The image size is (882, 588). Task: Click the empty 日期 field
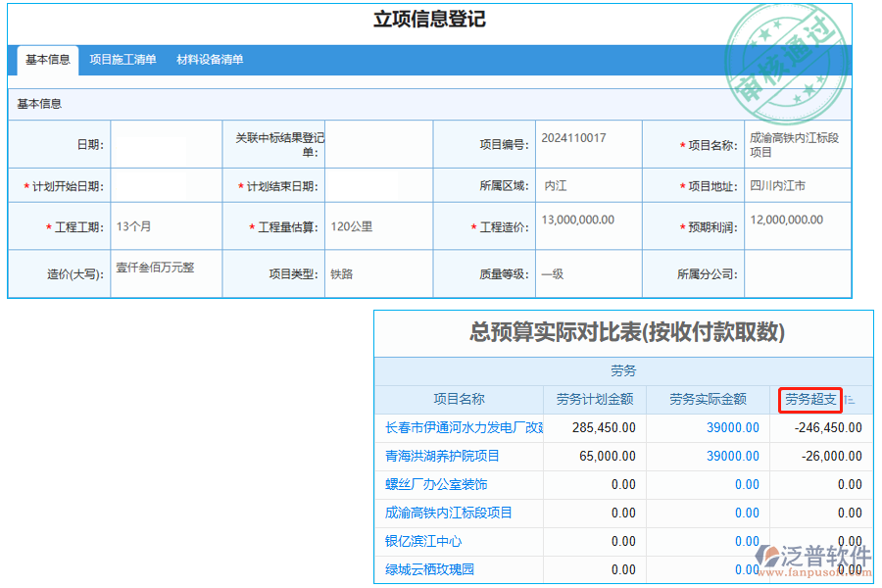click(x=166, y=144)
